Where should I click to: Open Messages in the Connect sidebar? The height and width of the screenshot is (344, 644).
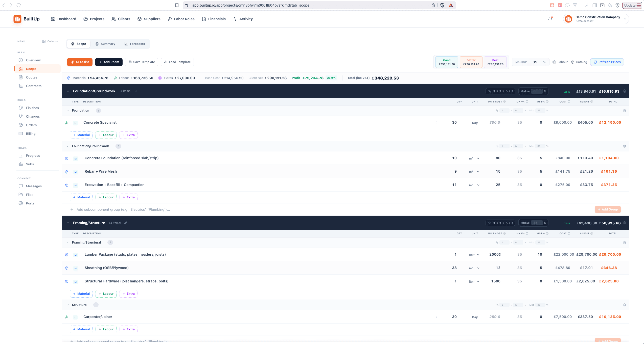tap(34, 186)
